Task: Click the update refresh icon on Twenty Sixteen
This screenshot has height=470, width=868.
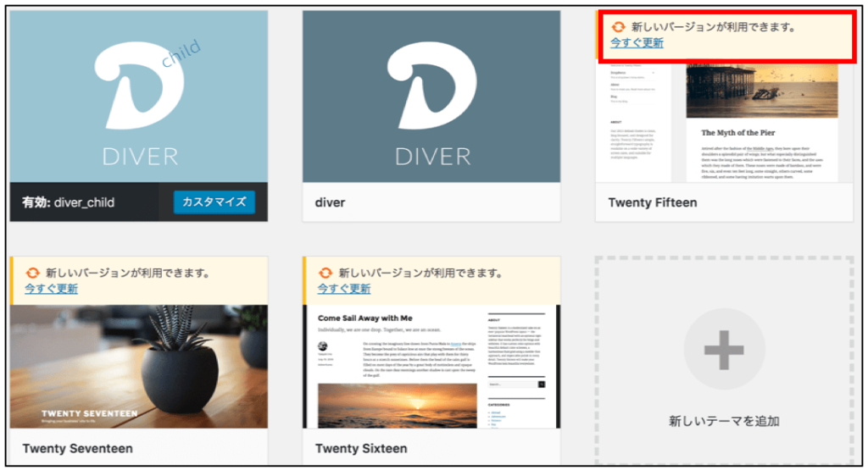Action: click(x=325, y=273)
